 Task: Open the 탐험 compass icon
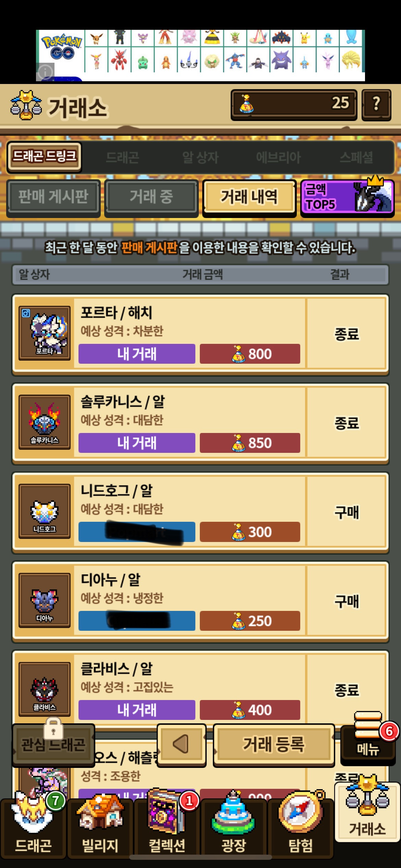(x=301, y=827)
